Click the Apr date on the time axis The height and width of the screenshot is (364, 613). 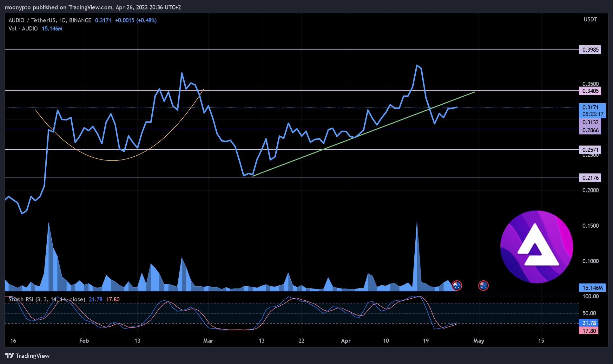[346, 341]
